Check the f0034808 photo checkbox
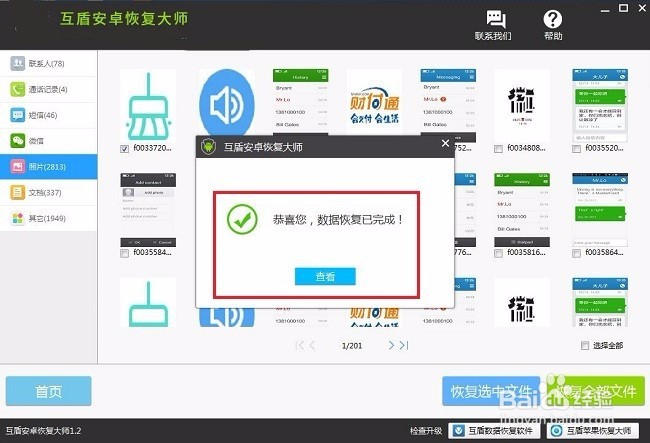Screen dimensions: 650x443 tap(498, 149)
